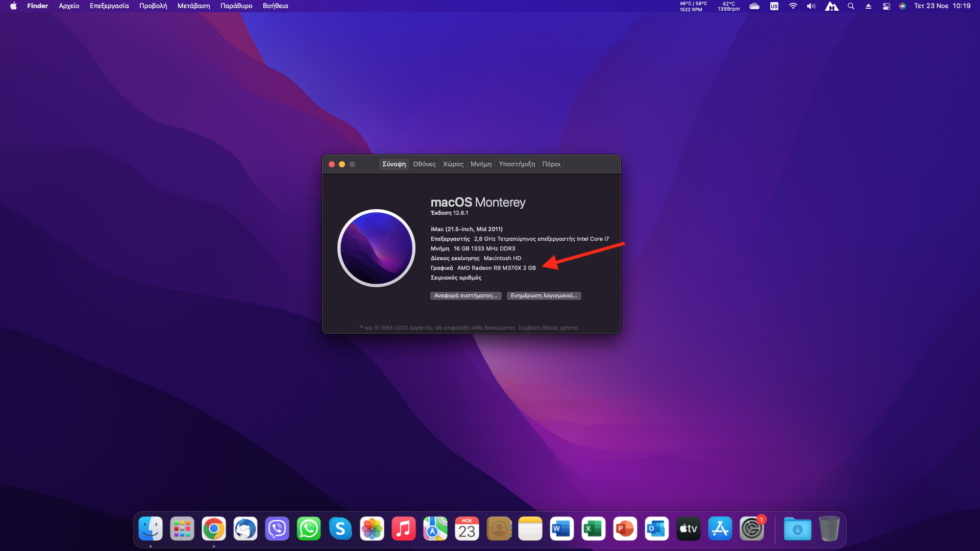The image size is (980, 551).
Task: Open WhatsApp in the Dock
Action: click(x=309, y=529)
